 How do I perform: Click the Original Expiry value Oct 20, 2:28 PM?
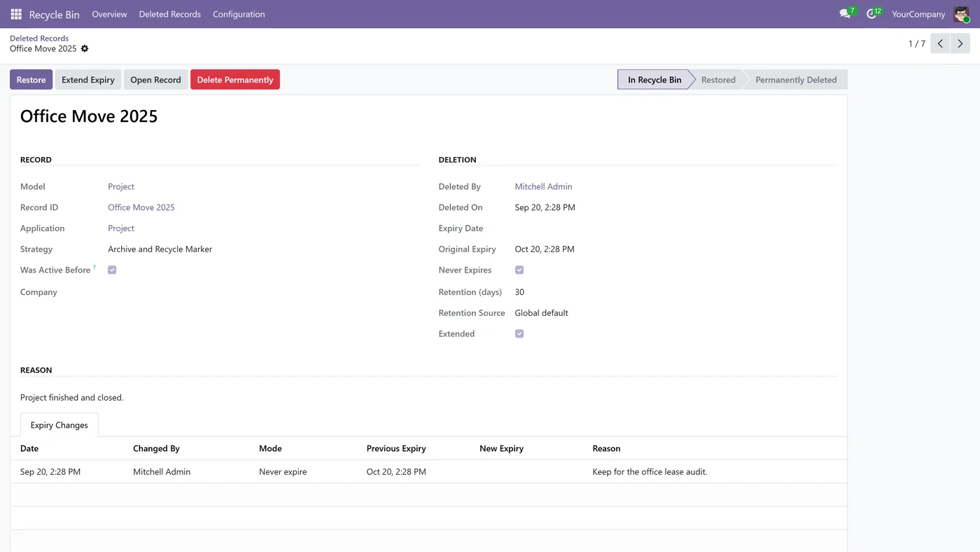click(x=545, y=249)
